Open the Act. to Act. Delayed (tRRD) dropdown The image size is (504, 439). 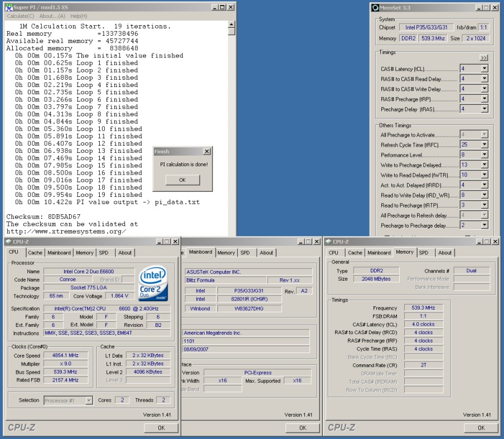click(x=484, y=185)
